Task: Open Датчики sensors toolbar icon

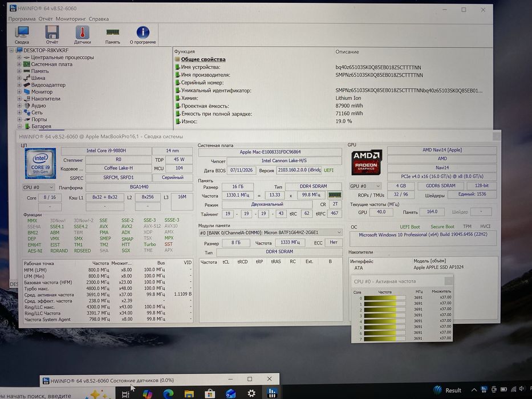Action: pyautogui.click(x=82, y=35)
